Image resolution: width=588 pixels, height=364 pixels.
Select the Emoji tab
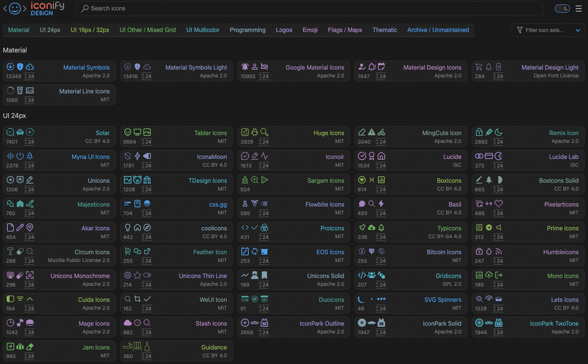(x=310, y=30)
